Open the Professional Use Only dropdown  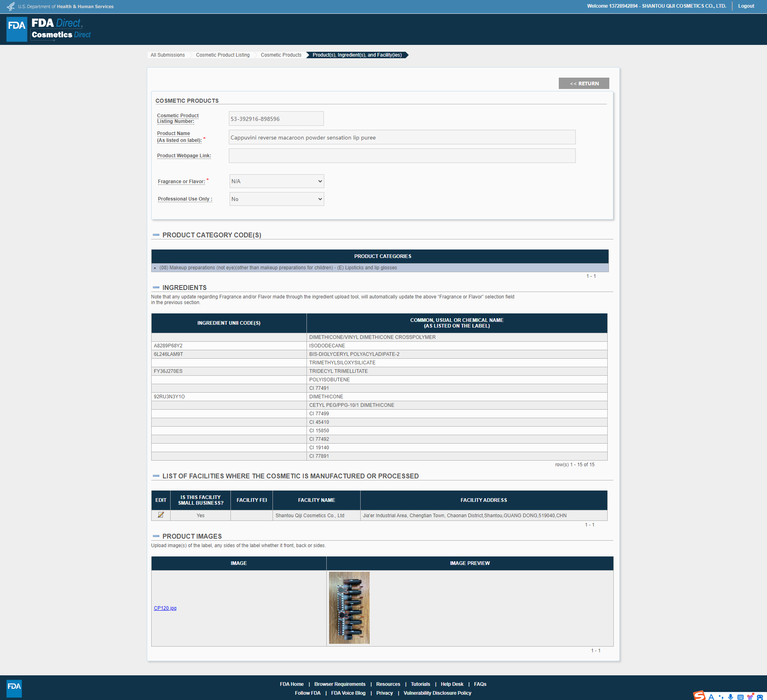(x=277, y=199)
